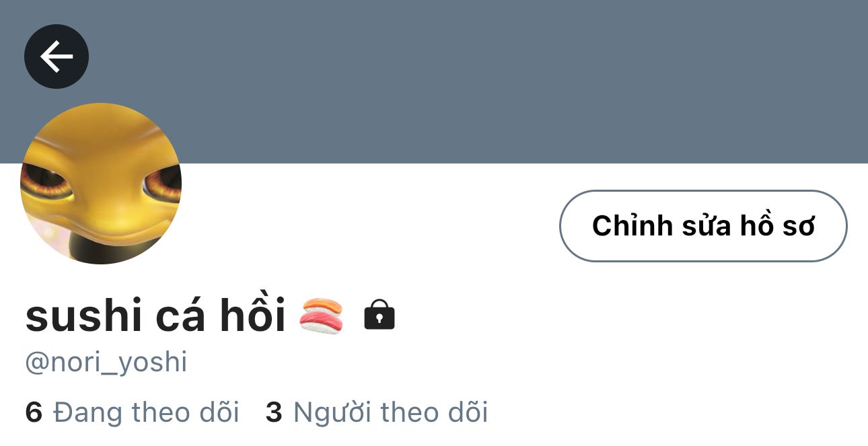Image resolution: width=868 pixels, height=446 pixels.
Task: Click the following count number 6
Action: tap(34, 412)
